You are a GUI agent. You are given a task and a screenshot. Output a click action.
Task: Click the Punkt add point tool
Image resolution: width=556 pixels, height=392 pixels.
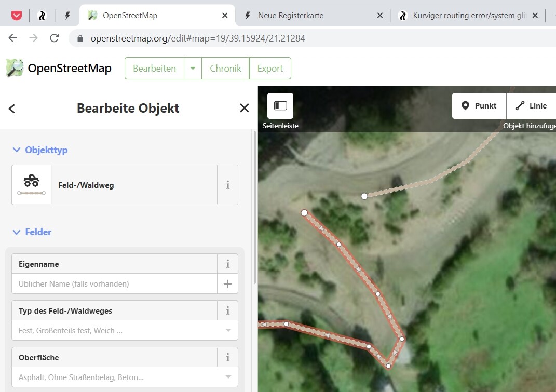(479, 106)
